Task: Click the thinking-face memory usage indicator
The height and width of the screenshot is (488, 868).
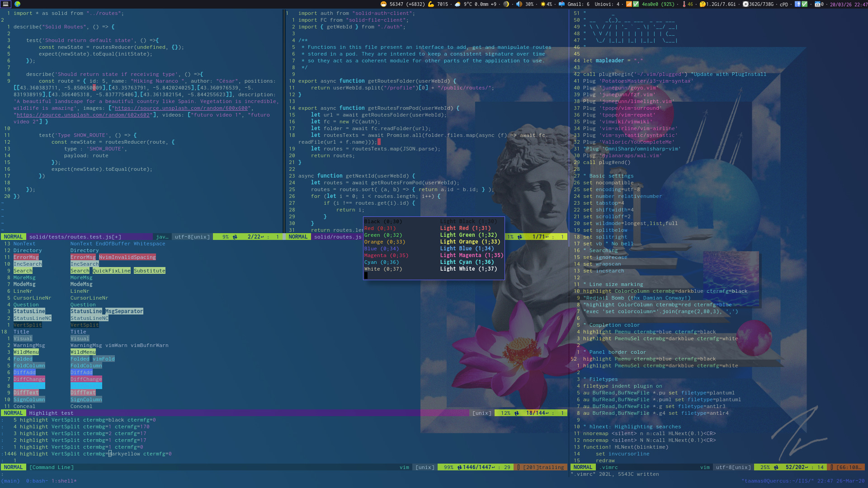Action: pos(703,4)
